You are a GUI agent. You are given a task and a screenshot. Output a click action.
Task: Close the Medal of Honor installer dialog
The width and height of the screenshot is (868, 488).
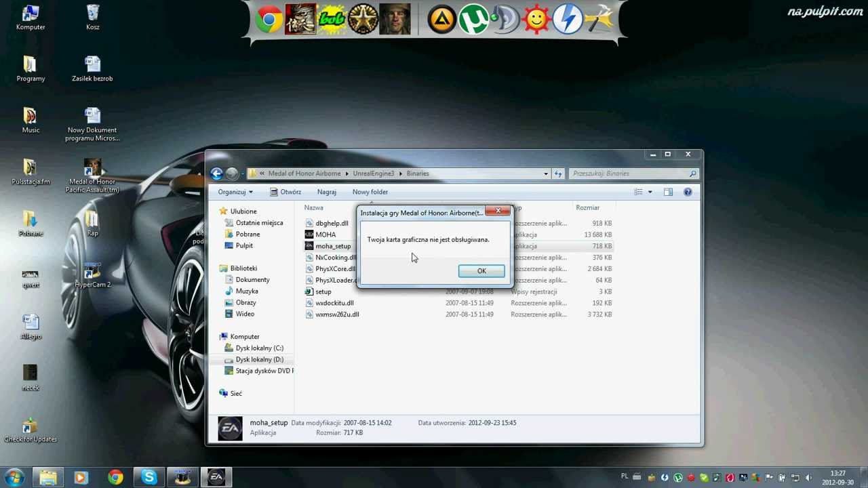[498, 211]
